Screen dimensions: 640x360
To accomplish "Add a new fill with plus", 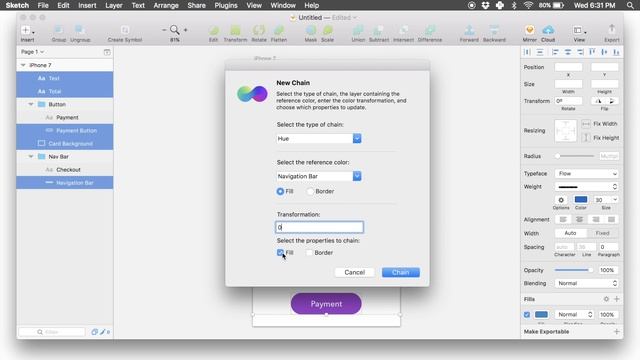I will click(617, 299).
